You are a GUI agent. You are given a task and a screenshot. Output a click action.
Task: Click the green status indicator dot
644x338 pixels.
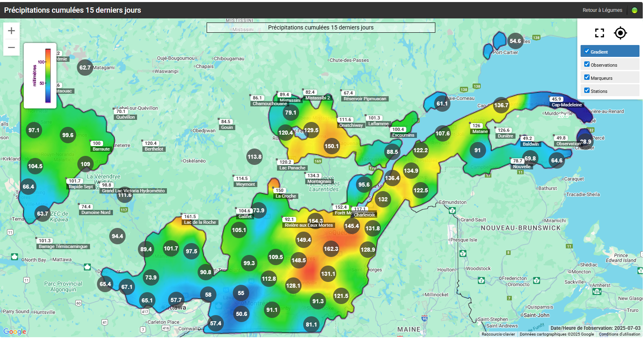[x=634, y=10]
